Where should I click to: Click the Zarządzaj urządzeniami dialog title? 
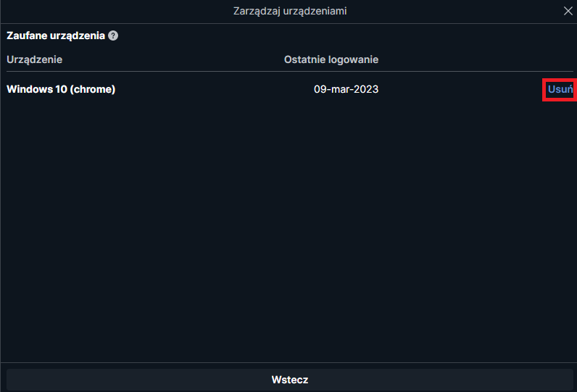click(x=290, y=11)
